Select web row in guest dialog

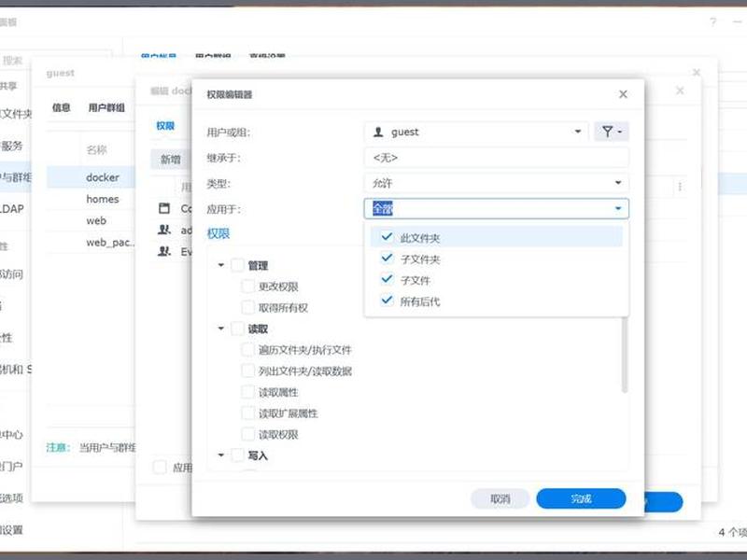tap(91, 220)
